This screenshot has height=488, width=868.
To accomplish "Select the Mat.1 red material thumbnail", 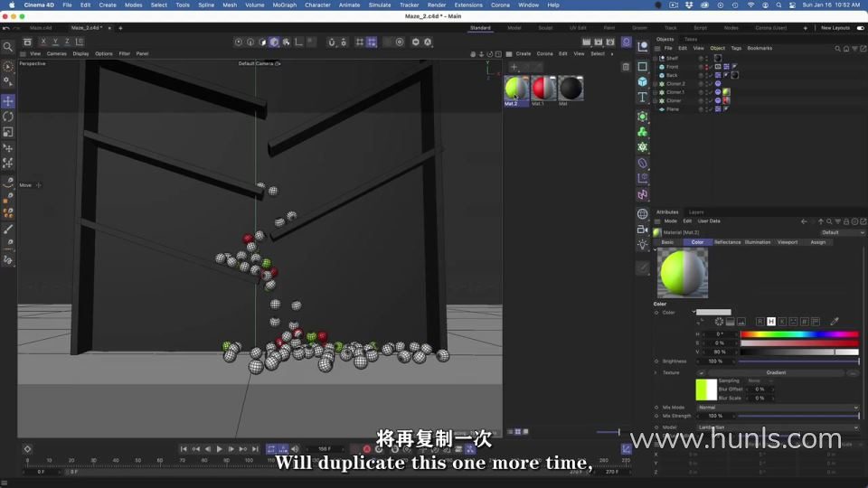I will click(x=543, y=88).
